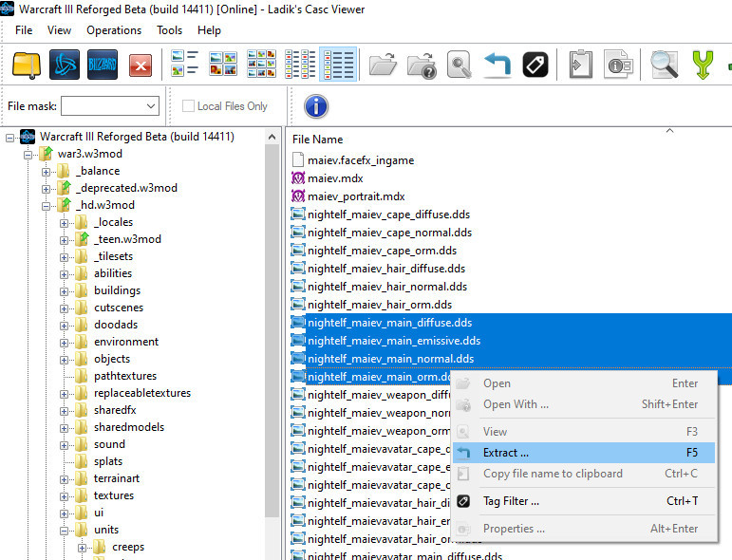Click inside the File mask input field

pyautogui.click(x=103, y=106)
